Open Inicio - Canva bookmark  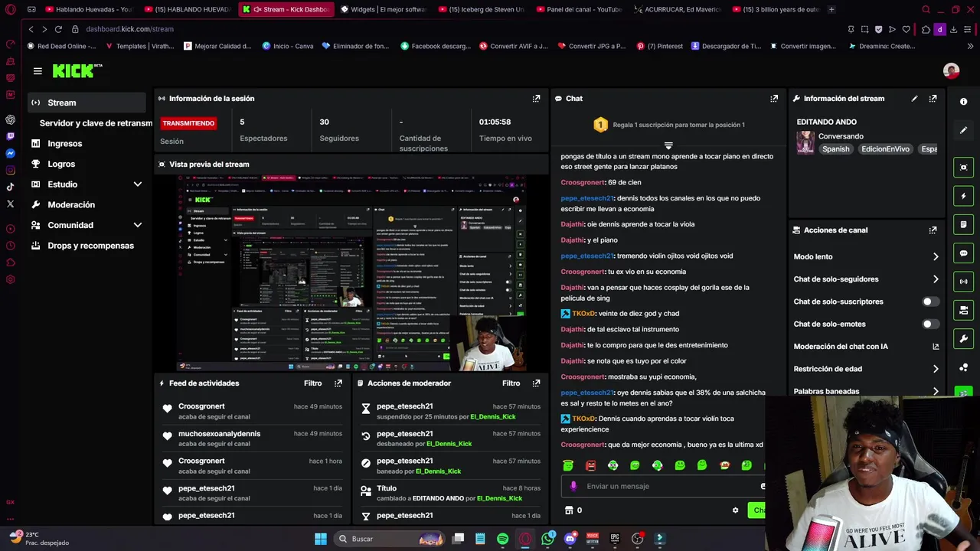(288, 46)
